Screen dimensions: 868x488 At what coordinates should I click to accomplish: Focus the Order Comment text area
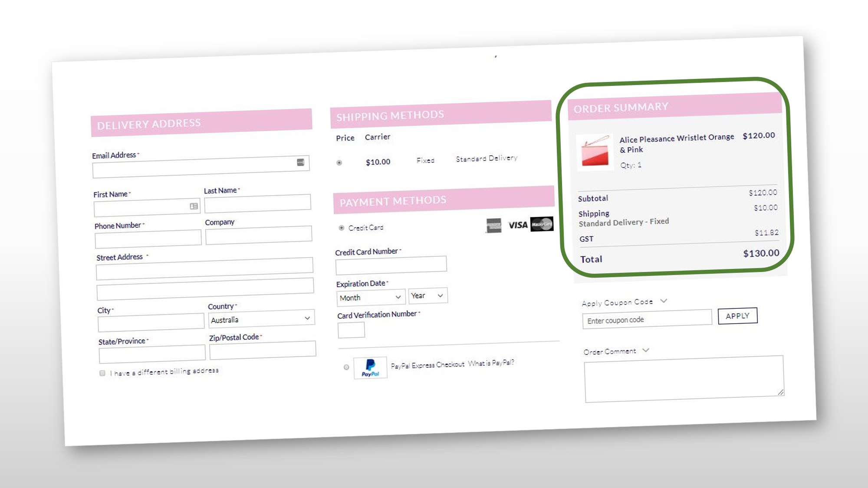point(684,379)
